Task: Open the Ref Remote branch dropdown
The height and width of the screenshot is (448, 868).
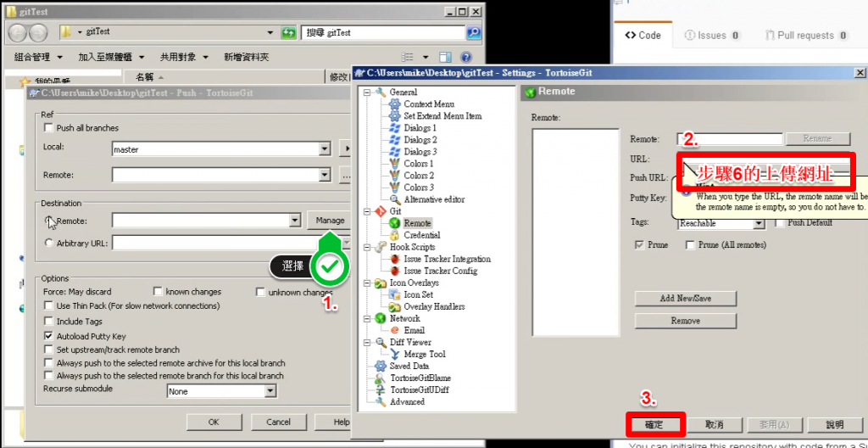Action: (x=325, y=175)
